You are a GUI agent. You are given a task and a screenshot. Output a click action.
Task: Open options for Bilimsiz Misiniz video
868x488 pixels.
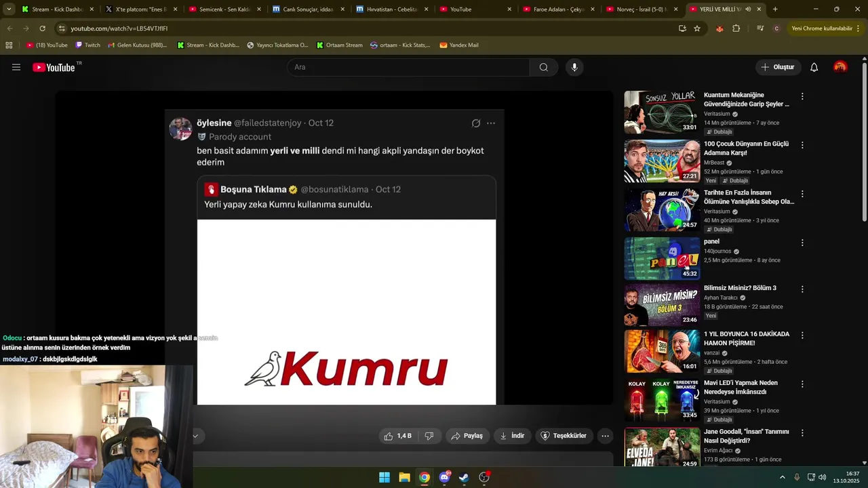[802, 289]
